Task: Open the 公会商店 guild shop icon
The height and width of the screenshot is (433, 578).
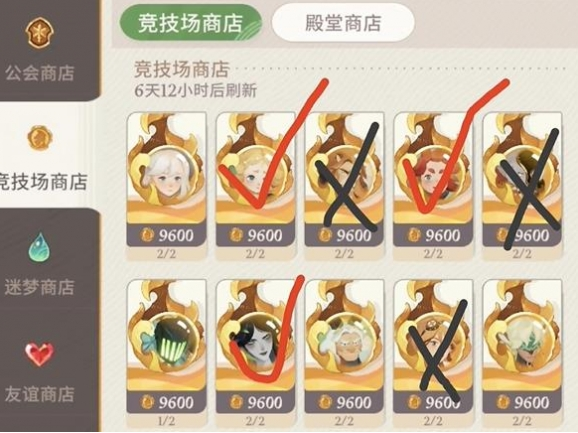Action: 40,34
